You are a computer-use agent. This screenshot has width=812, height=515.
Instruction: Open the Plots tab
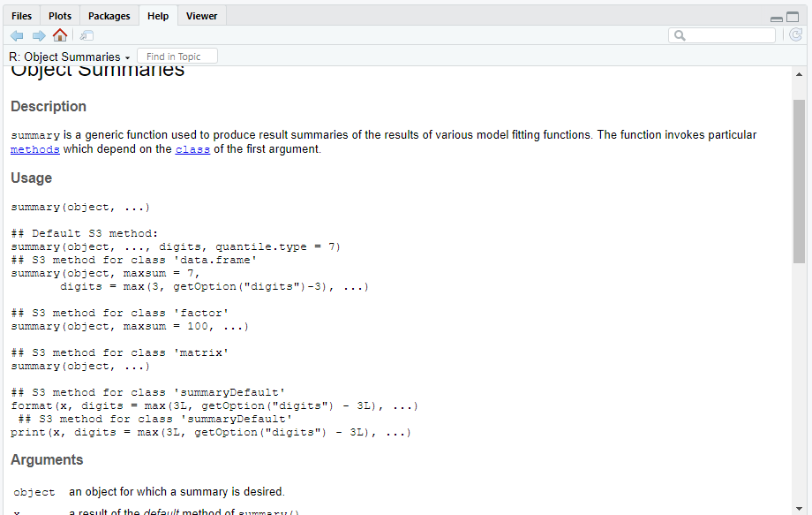60,16
